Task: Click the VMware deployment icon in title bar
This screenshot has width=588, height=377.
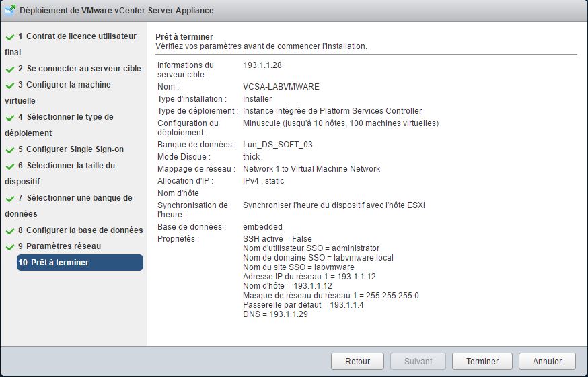Action: 10,10
